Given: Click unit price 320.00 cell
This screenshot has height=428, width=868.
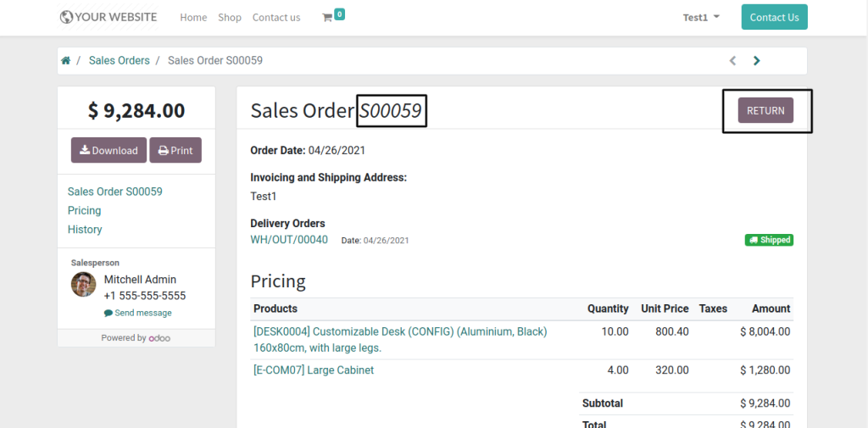Looking at the screenshot, I should tap(672, 370).
